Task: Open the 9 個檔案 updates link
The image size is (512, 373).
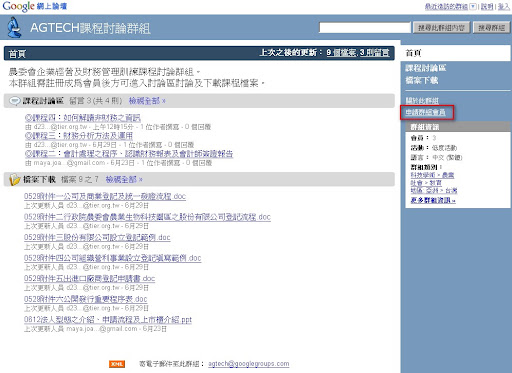Action: (x=341, y=53)
